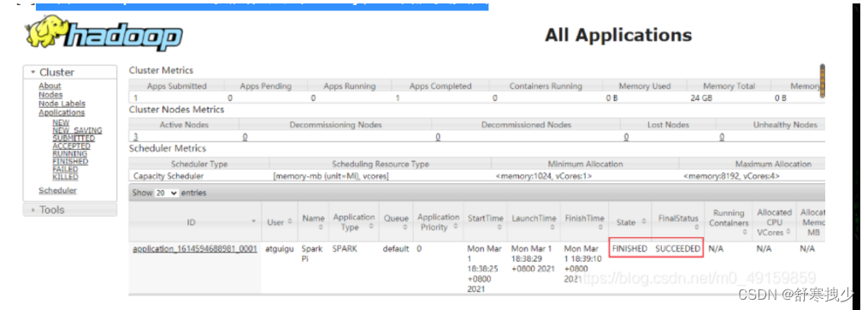
Task: Sort table by Application Priority column
Action: tap(439, 222)
